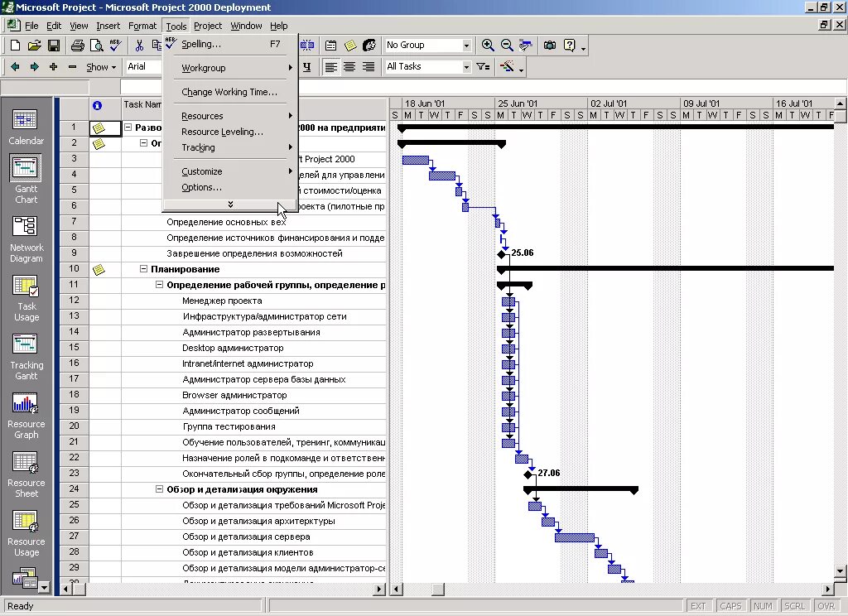The width and height of the screenshot is (848, 616).
Task: Run the toolbar spell check icon
Action: 115,46
